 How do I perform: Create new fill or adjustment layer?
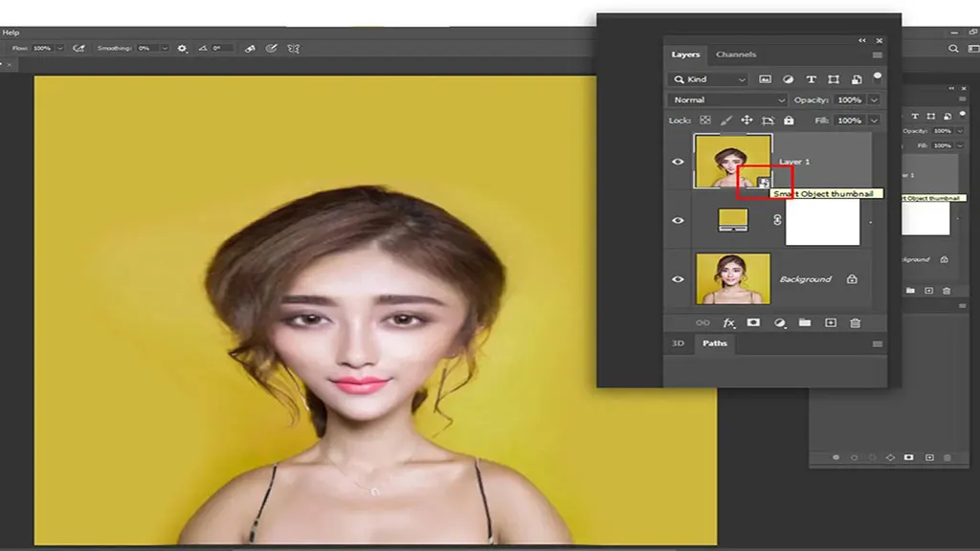point(779,323)
